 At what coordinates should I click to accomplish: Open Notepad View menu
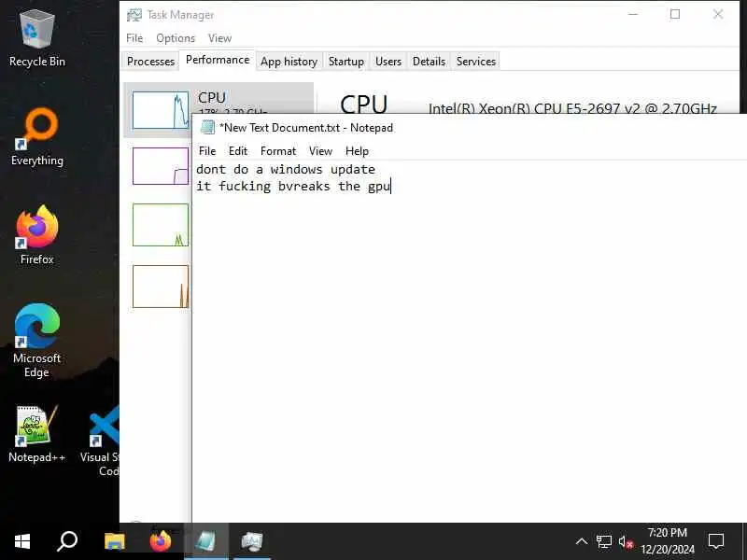[320, 151]
